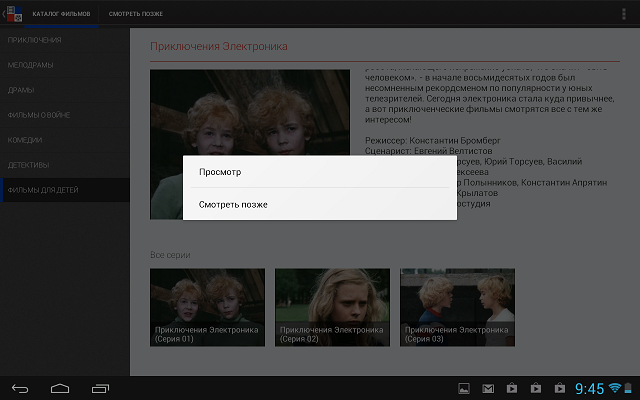Switch to the Смотреть позже tab
640x400 pixels.
pyautogui.click(x=136, y=14)
